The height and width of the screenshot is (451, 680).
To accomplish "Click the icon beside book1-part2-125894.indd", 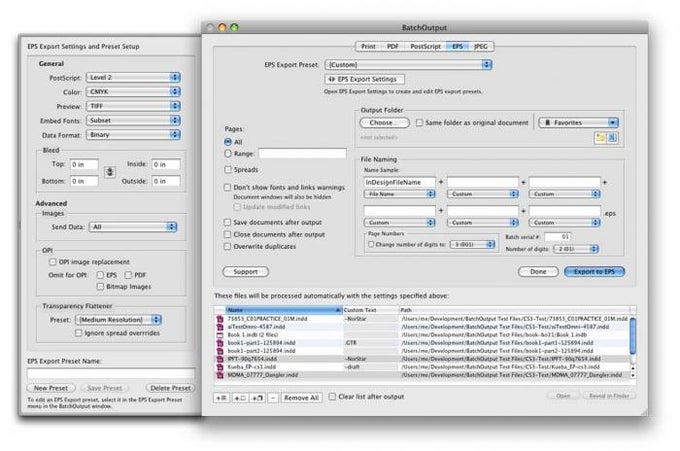I will pyautogui.click(x=220, y=351).
